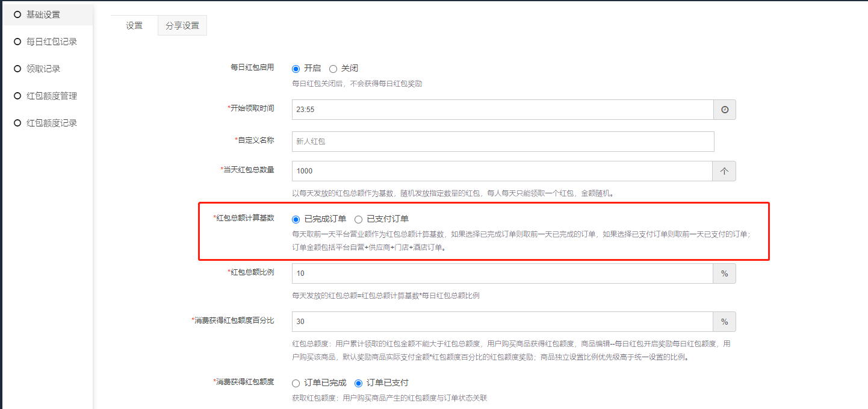Focus the 当天红包总数量 input field
Viewport: 868px width, 409px height.
501,171
